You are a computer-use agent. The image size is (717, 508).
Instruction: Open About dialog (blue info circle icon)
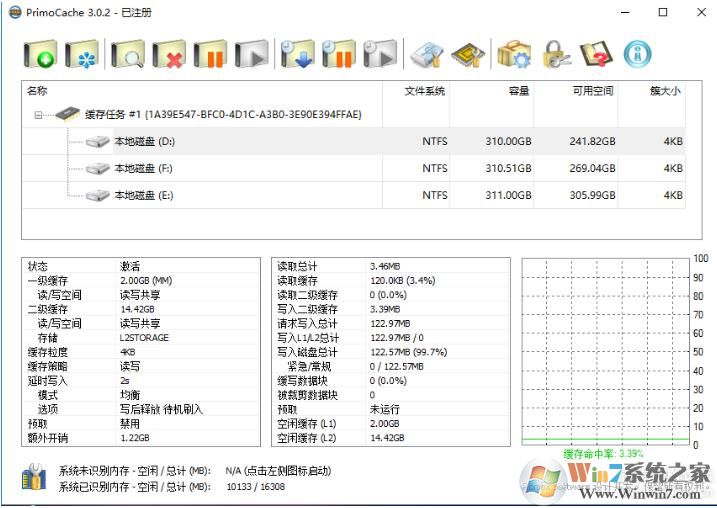click(637, 54)
